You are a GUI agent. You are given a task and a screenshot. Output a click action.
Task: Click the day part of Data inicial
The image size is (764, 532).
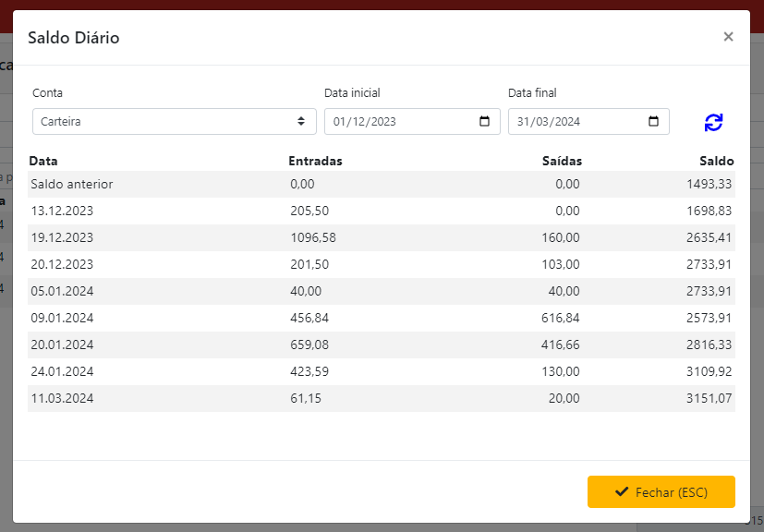[339, 122]
